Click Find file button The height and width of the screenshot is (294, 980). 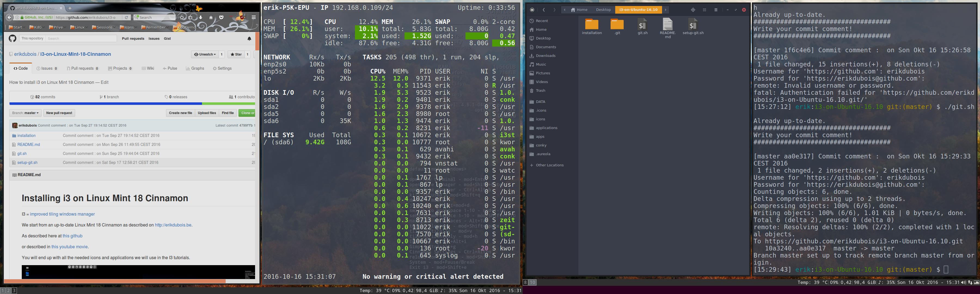pos(228,113)
